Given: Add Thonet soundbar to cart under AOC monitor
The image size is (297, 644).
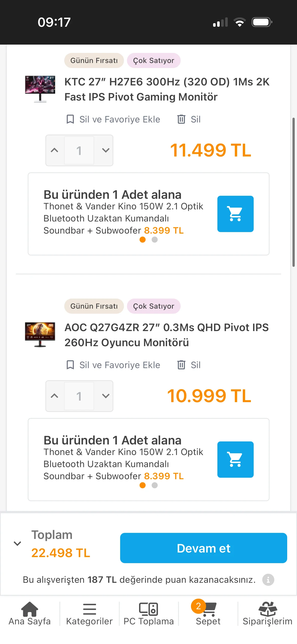Looking at the screenshot, I should (235, 459).
